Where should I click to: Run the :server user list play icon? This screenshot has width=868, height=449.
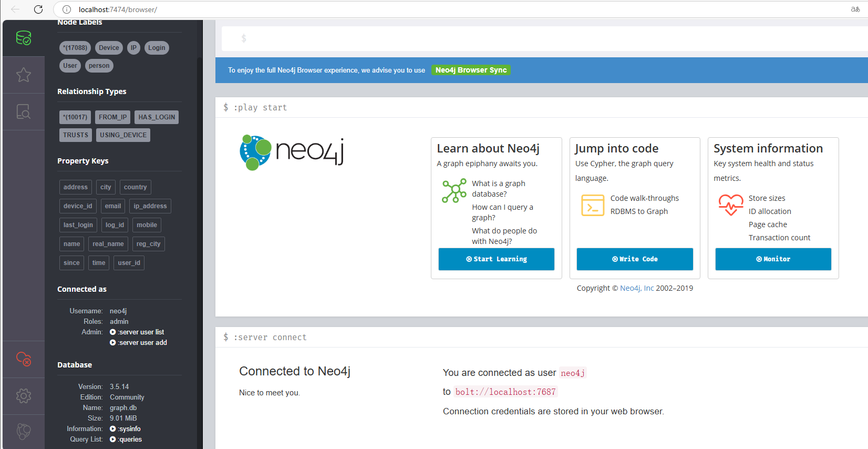[112, 332]
